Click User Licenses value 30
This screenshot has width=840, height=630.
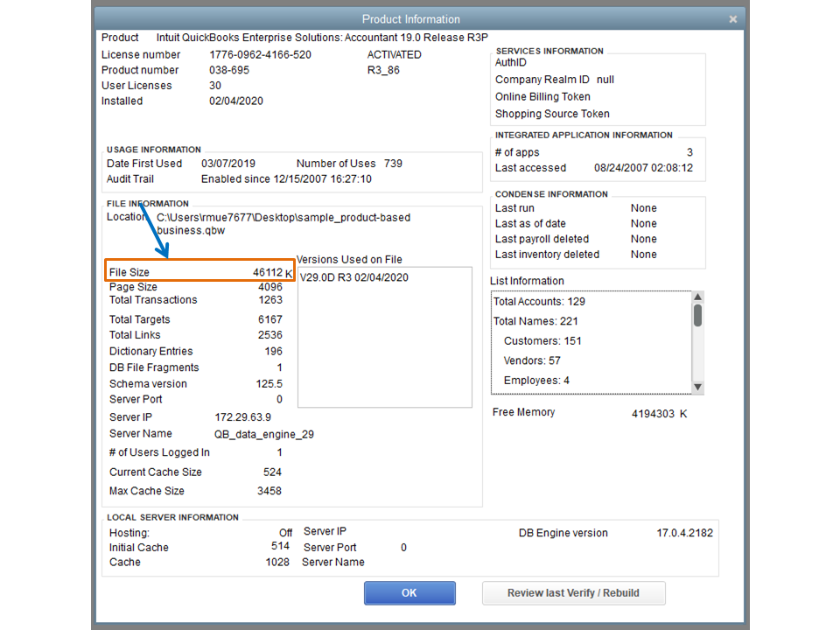(215, 86)
